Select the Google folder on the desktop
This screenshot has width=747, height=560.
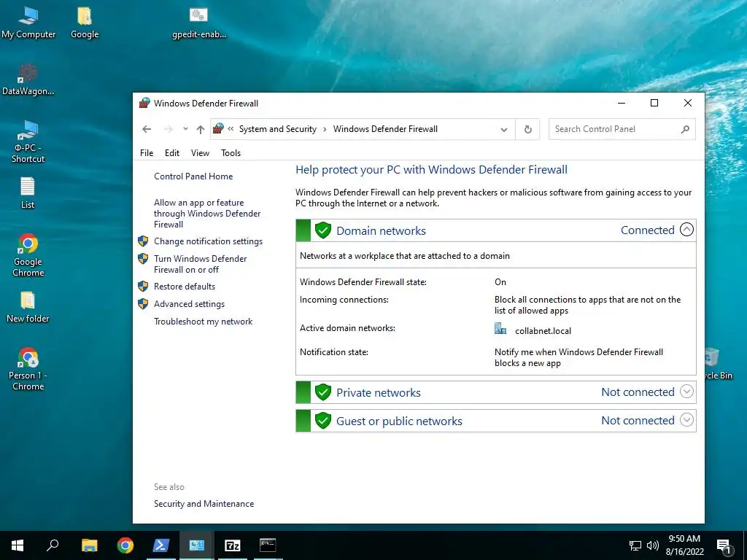pos(85,23)
